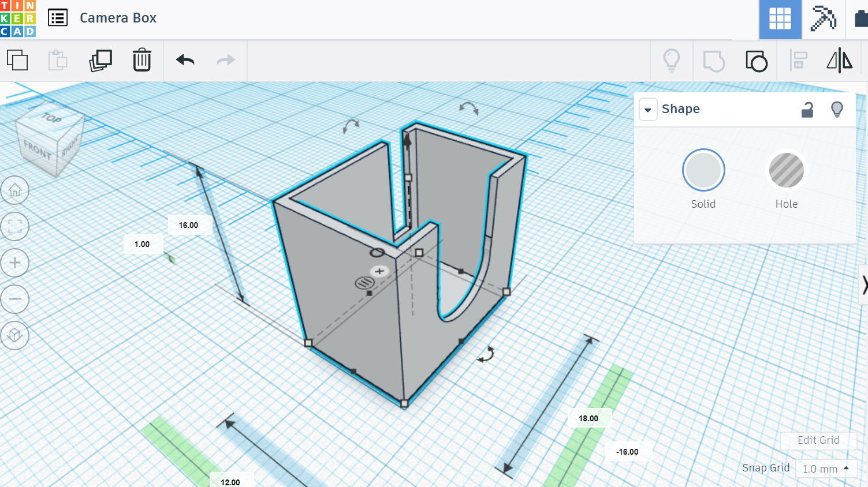Screen dimensions: 868x487
Task: Hide selected shape using panel lightbulb
Action: (837, 109)
